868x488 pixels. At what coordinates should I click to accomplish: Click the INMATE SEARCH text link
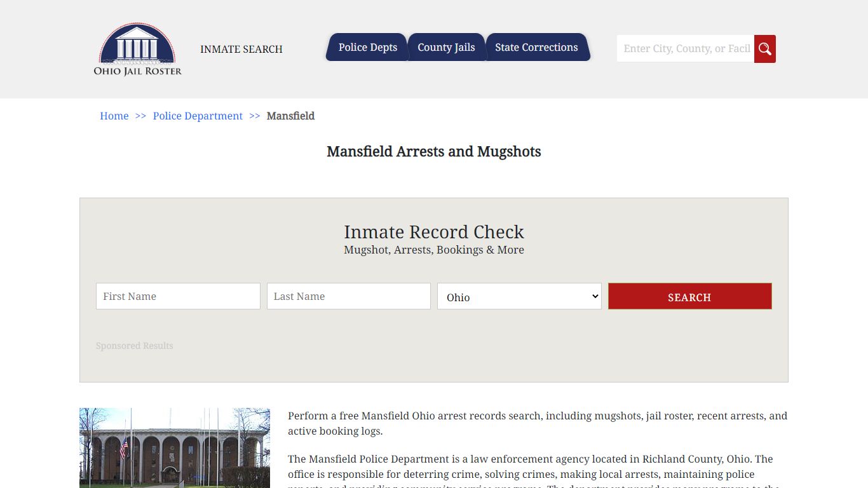click(241, 49)
